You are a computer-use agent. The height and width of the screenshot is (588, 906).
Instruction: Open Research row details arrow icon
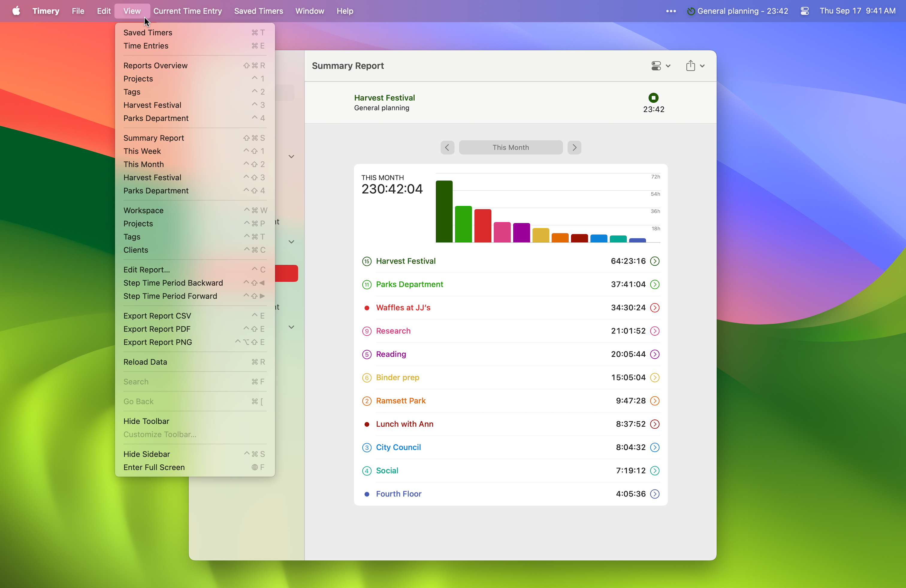pos(655,331)
